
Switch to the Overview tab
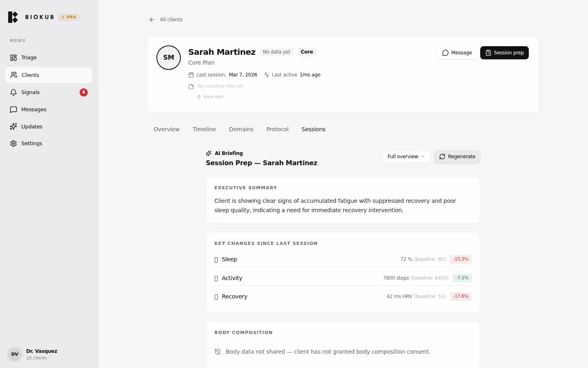166,129
